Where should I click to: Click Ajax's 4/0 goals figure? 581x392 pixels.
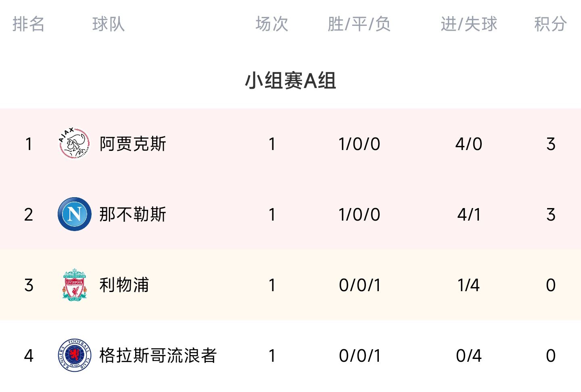tap(469, 144)
